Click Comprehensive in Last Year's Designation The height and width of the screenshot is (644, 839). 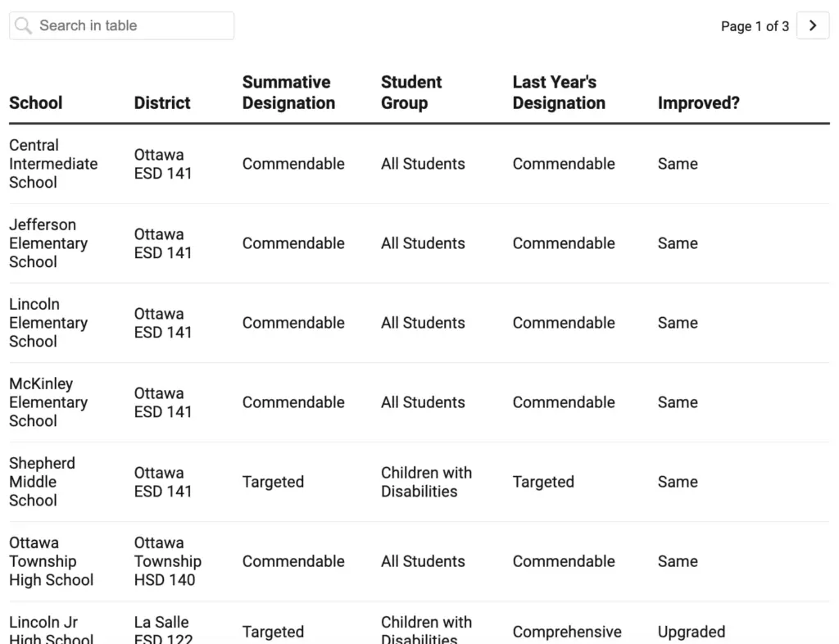(566, 632)
